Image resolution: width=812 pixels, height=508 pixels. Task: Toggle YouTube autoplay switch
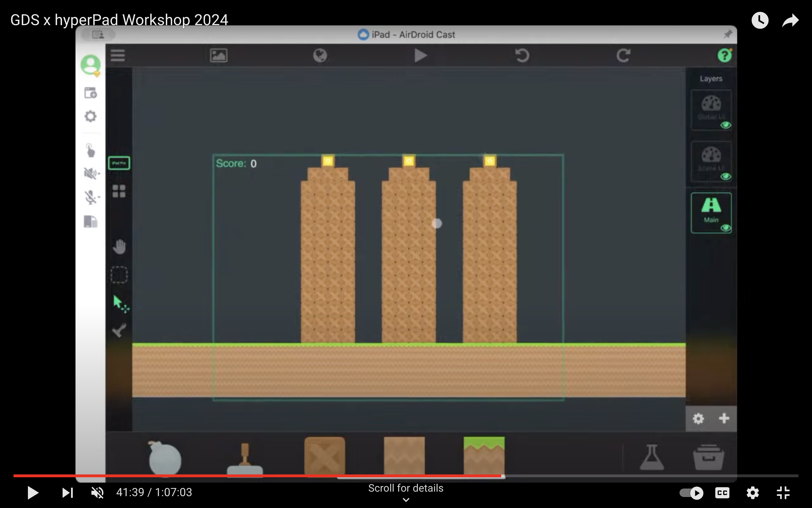[691, 493]
